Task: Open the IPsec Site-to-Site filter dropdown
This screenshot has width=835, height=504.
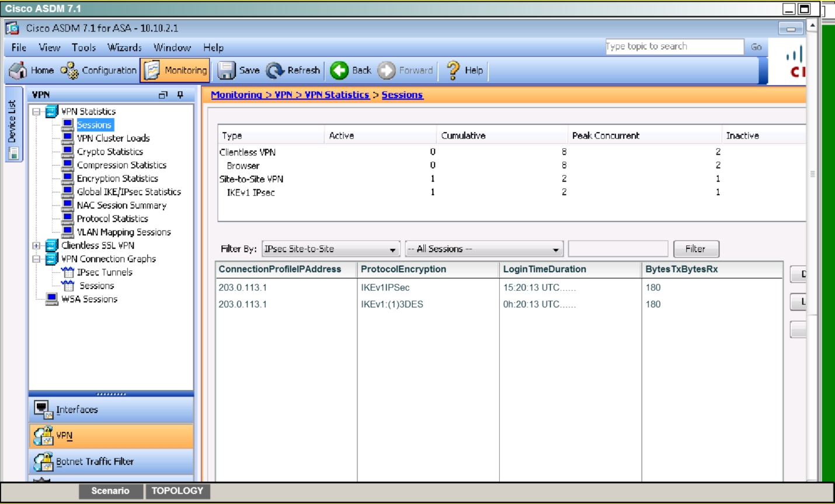Action: tap(392, 249)
